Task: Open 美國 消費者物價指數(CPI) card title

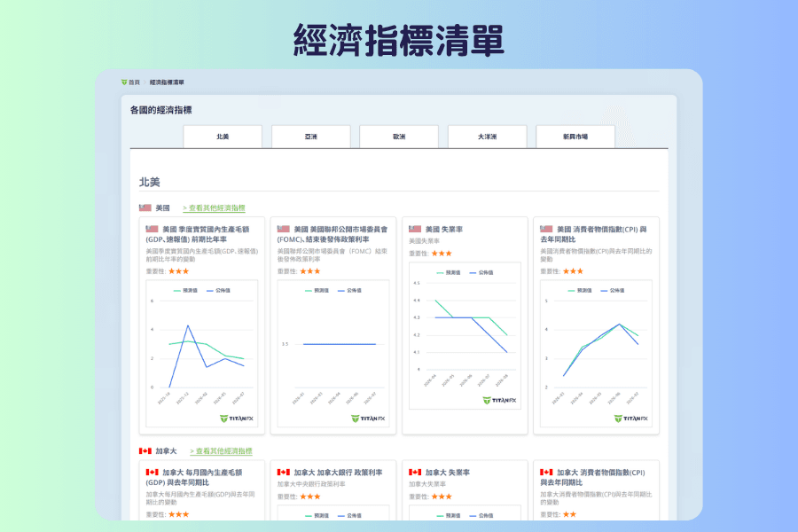Action: coord(593,234)
